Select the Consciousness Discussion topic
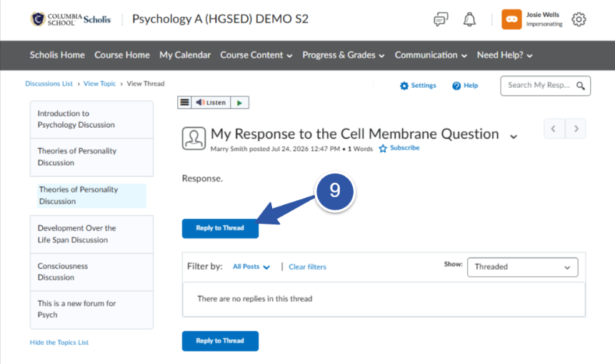 pos(91,271)
